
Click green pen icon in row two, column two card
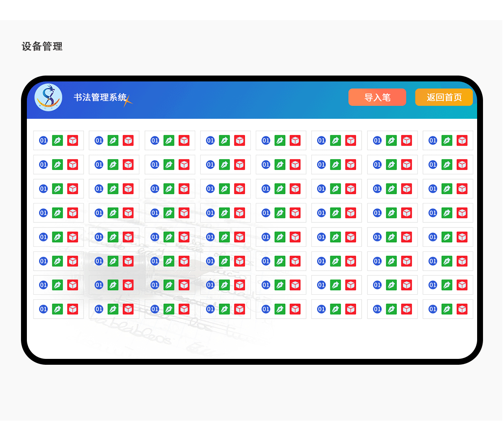(x=113, y=165)
